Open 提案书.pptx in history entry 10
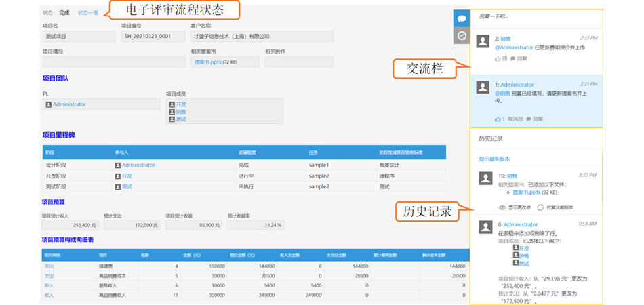Screen dimensions: 644x305 pyautogui.click(x=526, y=192)
